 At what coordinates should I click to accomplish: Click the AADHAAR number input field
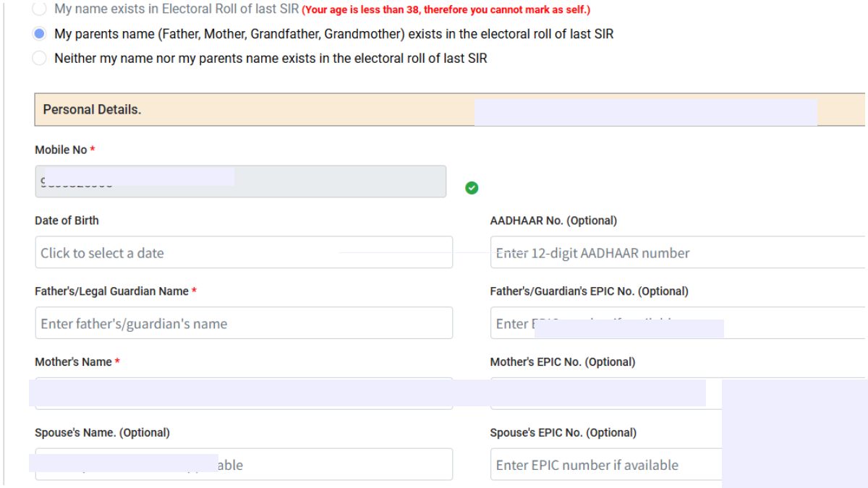coord(651,252)
